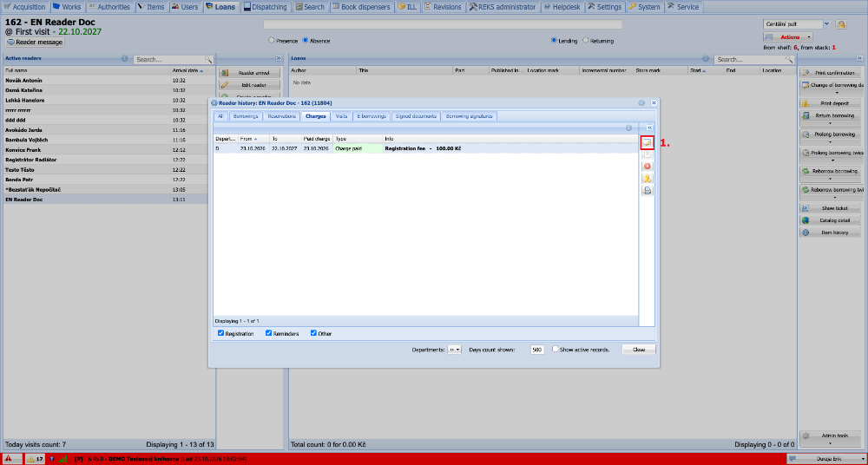
Task: Switch to the Borrowings tab
Action: (x=246, y=116)
